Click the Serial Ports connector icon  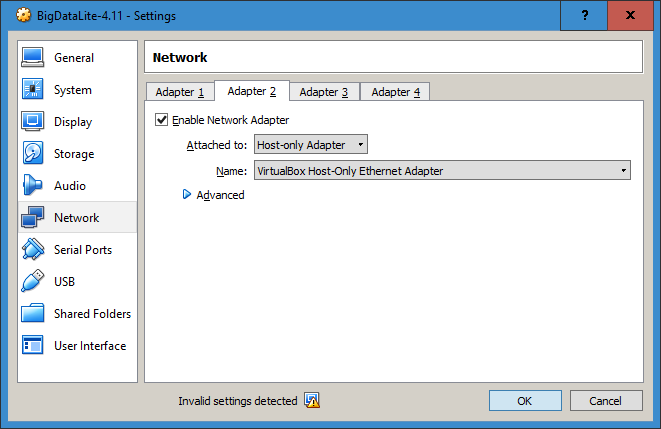coord(32,249)
